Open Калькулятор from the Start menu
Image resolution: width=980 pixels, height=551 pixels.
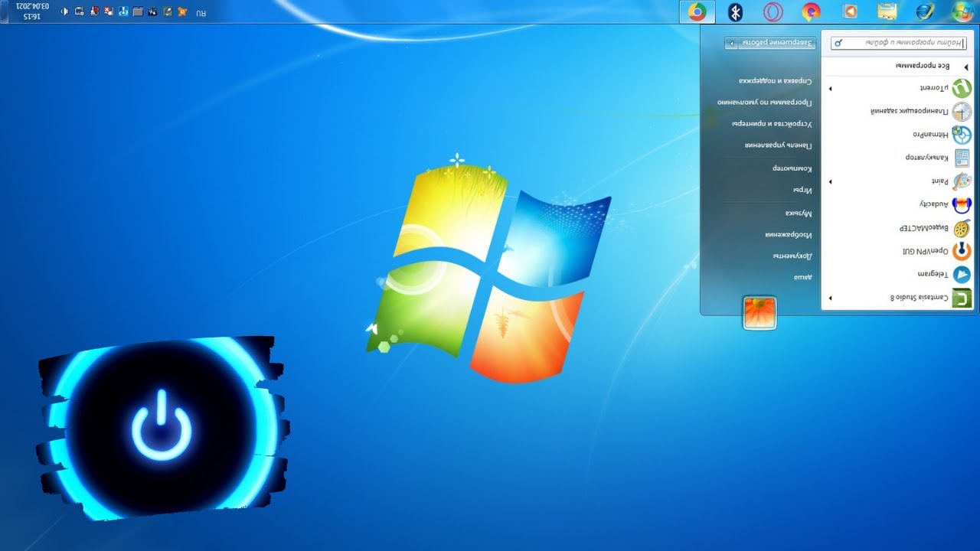[x=900, y=158]
